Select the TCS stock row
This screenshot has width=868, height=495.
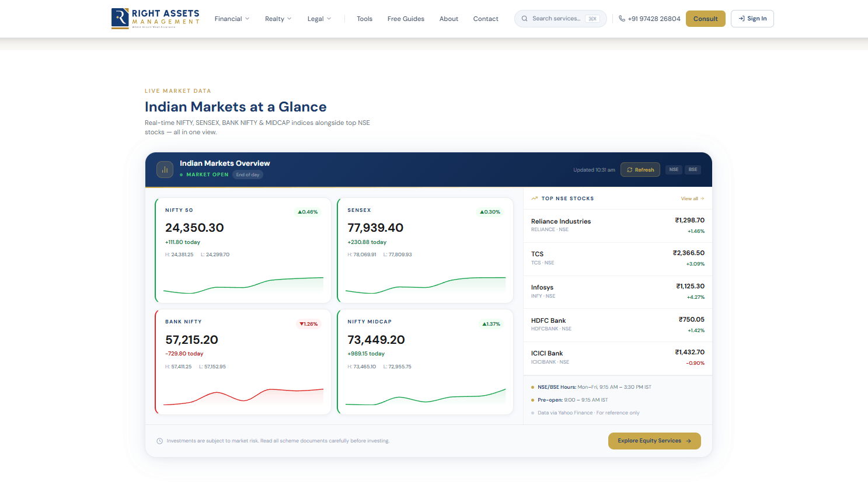618,259
